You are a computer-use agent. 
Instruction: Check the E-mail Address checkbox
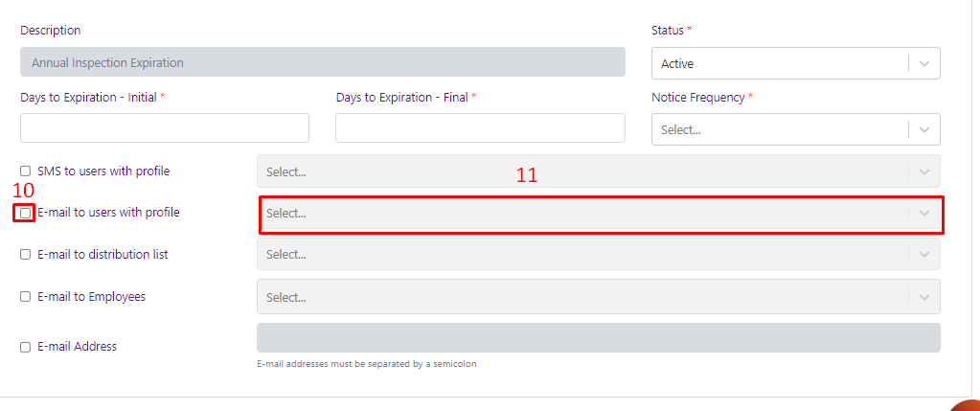(x=25, y=347)
